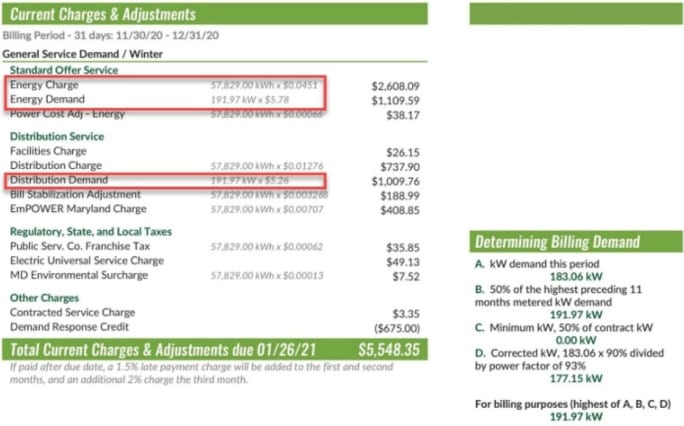This screenshot has width=684, height=426.
Task: Click the Distribution Service section heading
Action: pos(57,136)
